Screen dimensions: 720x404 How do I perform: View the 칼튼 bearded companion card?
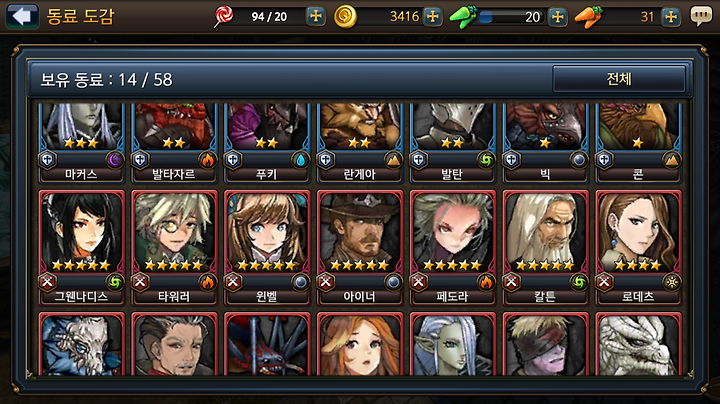pyautogui.click(x=546, y=247)
